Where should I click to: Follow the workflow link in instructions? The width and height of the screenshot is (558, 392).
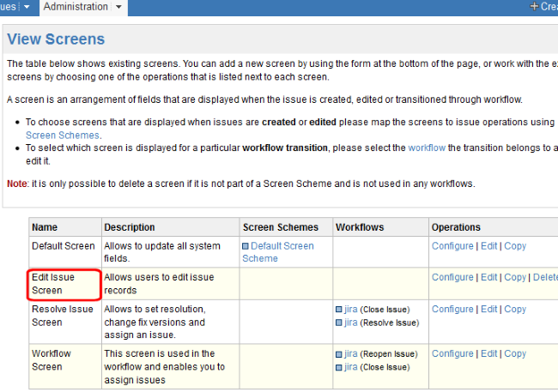[427, 148]
